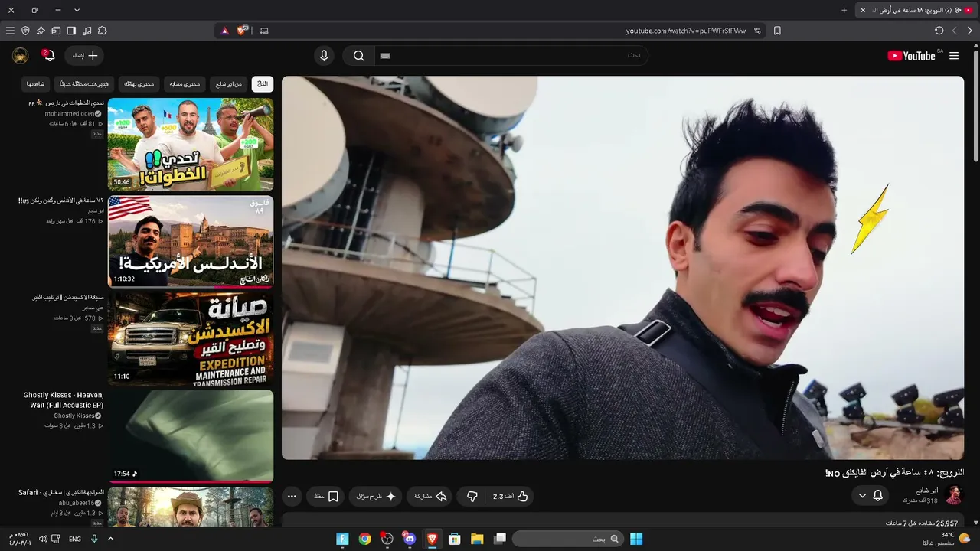The width and height of the screenshot is (980, 551).
Task: Click the taskbar search box
Action: (x=567, y=539)
